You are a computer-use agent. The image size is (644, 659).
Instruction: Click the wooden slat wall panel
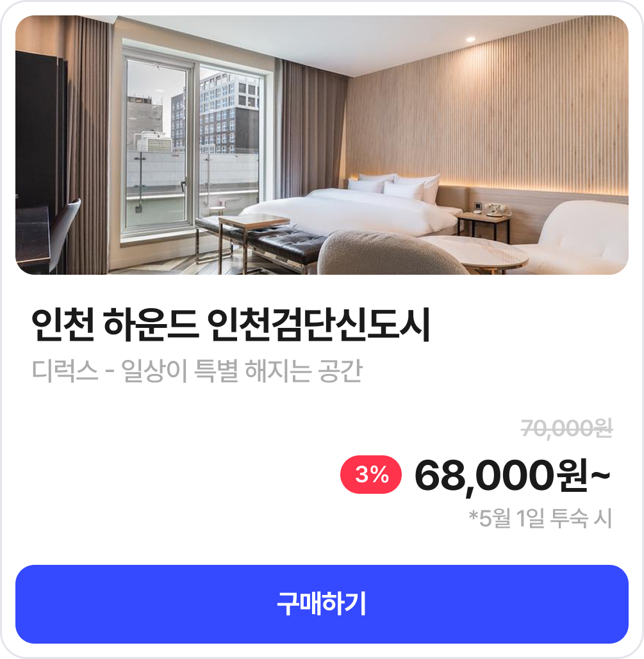point(488,113)
